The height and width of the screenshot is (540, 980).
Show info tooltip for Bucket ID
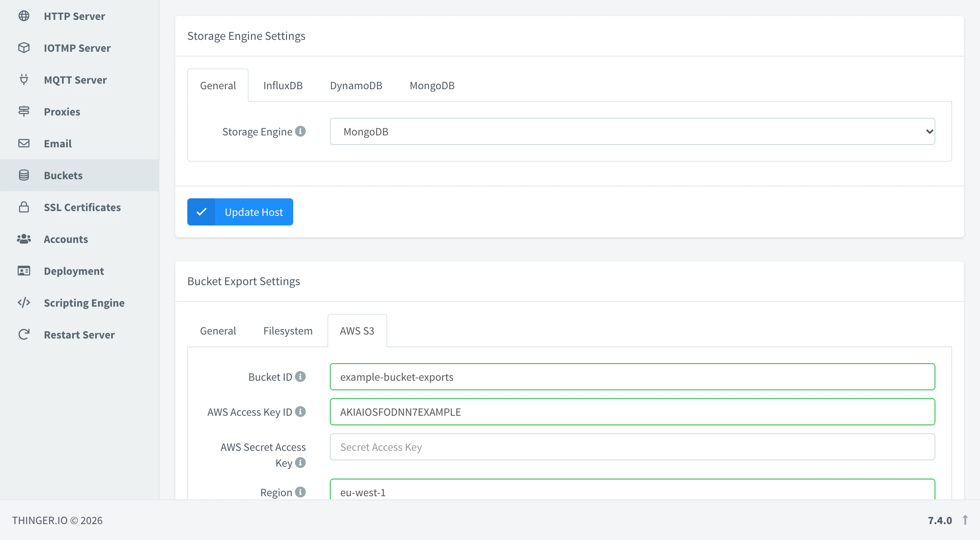[x=300, y=376]
